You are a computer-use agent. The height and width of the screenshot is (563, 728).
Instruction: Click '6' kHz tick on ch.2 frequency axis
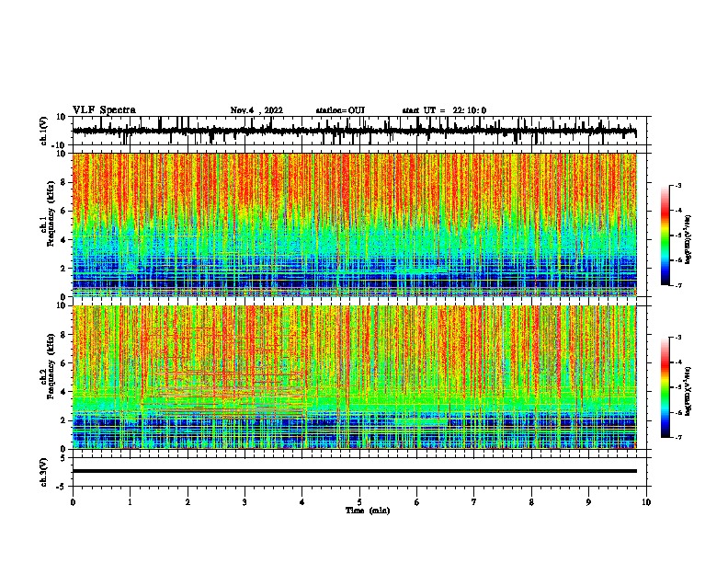pos(63,363)
